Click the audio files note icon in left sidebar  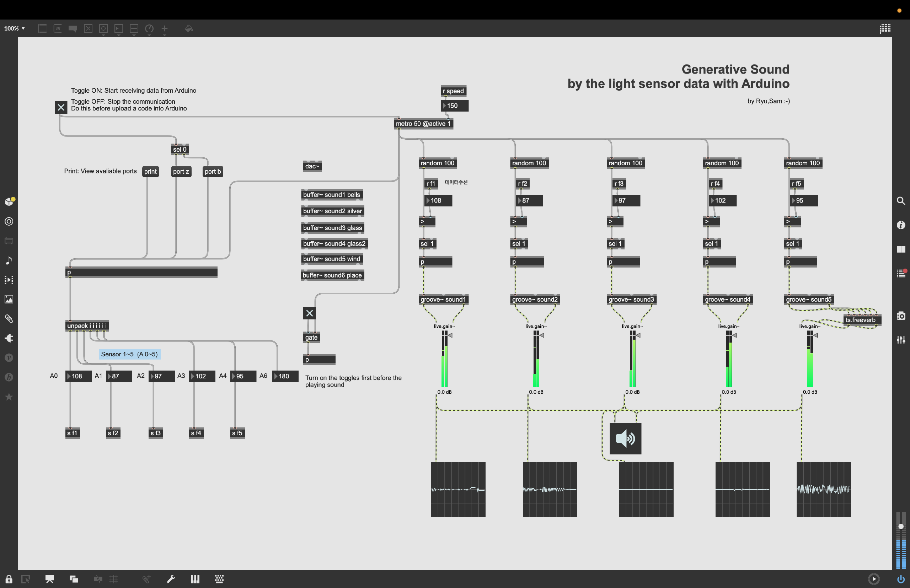tap(9, 260)
